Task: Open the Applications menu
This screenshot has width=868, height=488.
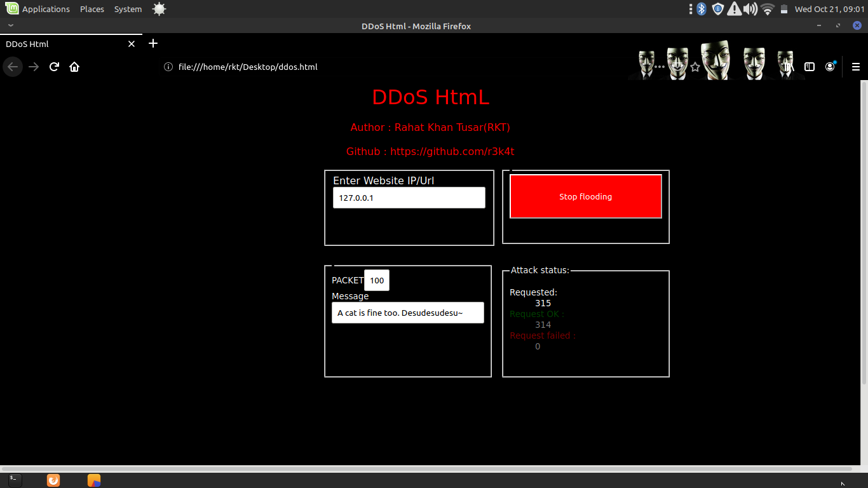Action: (44, 8)
